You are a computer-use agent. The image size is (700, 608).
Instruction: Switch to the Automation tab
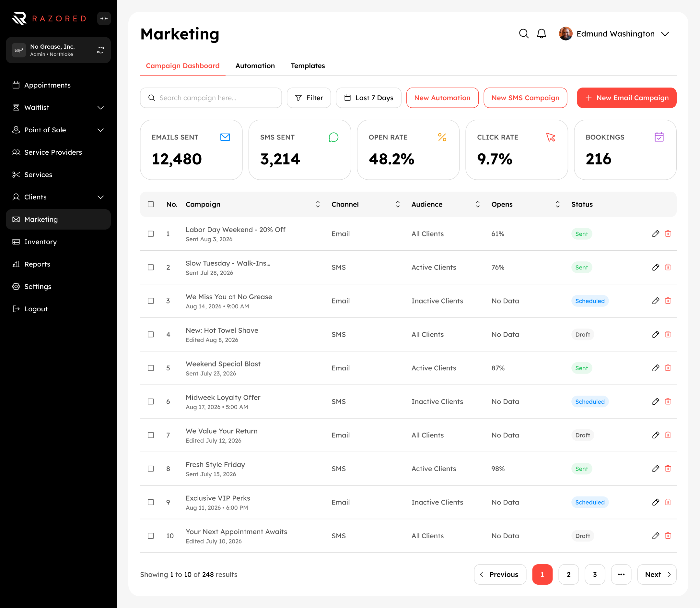click(x=255, y=66)
